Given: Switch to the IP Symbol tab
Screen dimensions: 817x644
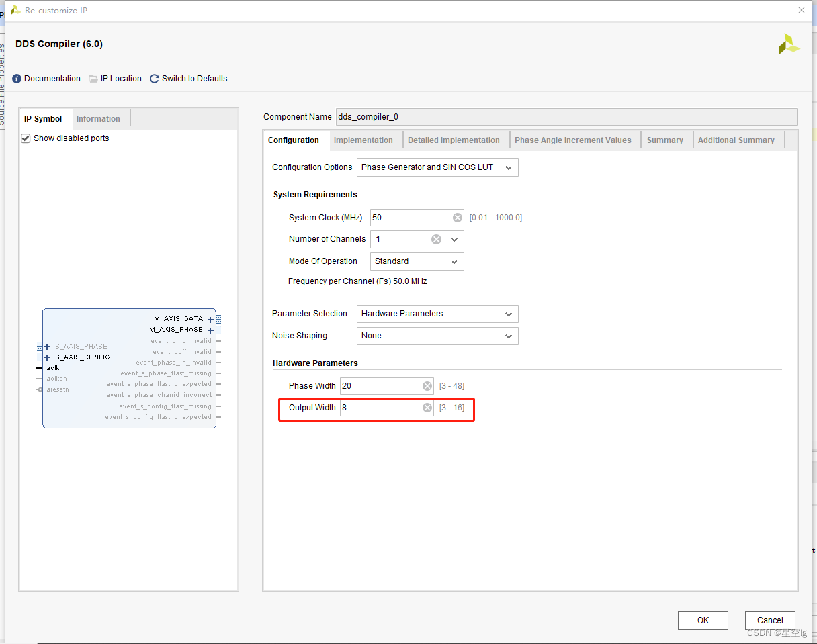Looking at the screenshot, I should tap(43, 119).
